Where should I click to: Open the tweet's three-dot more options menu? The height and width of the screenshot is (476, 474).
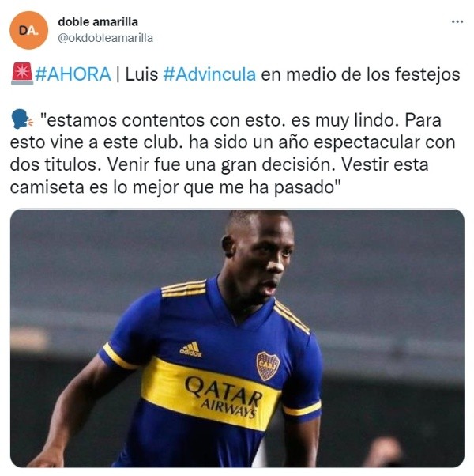pos(457,21)
